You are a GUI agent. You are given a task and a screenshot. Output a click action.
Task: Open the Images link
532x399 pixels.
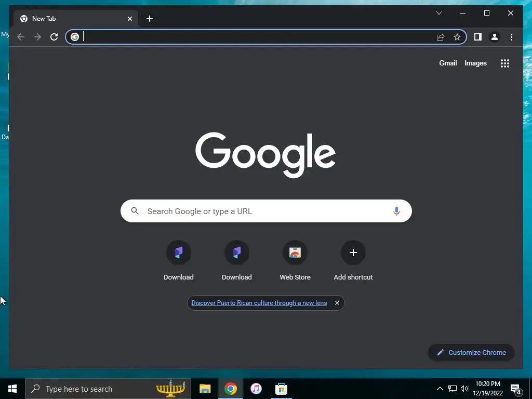475,63
